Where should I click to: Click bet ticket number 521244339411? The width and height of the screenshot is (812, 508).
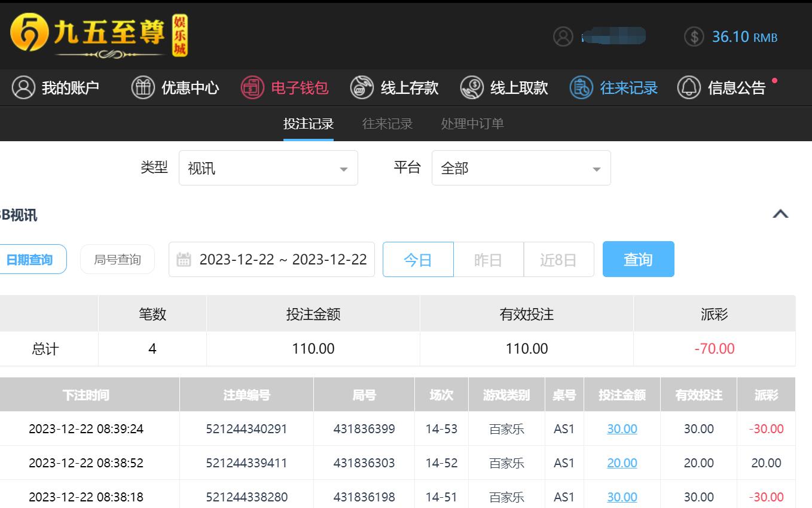(x=246, y=463)
